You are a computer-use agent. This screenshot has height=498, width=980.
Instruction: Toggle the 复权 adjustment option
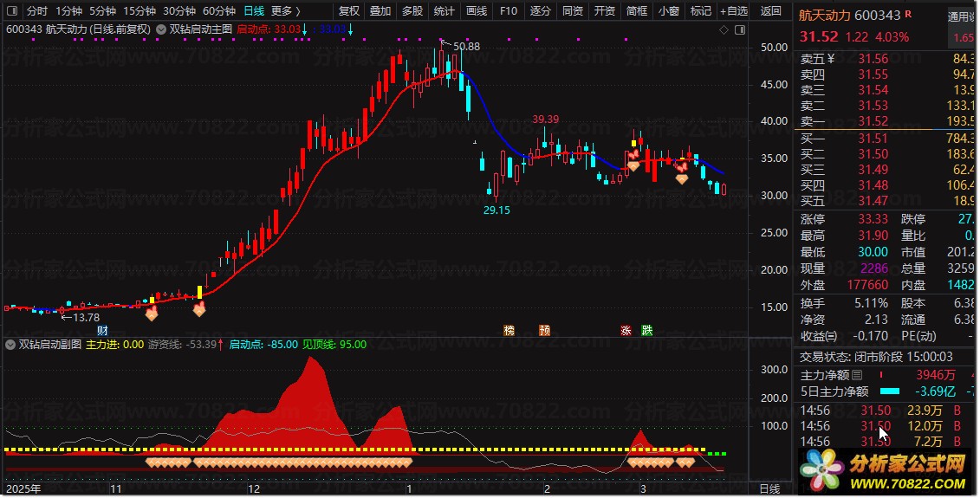point(348,11)
